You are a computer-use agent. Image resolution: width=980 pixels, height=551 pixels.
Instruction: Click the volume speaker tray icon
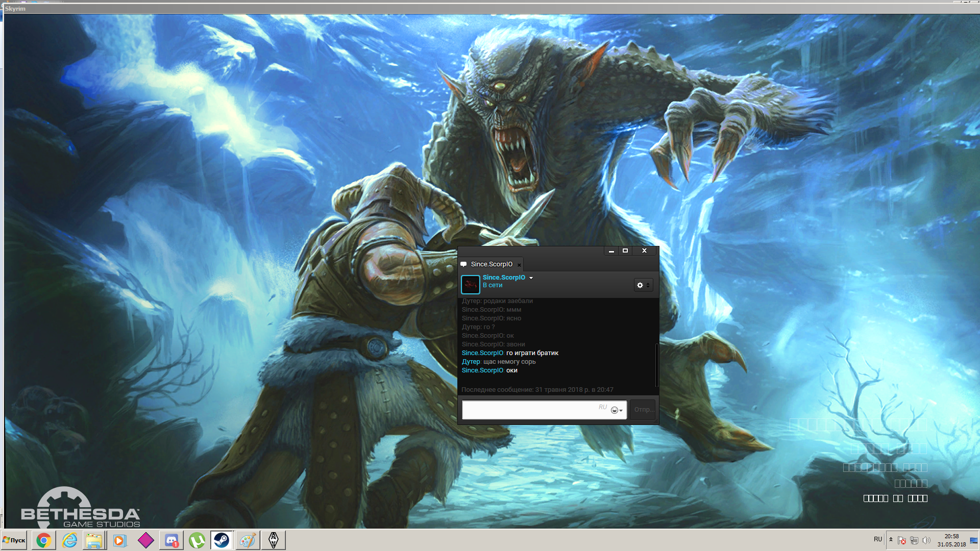926,540
